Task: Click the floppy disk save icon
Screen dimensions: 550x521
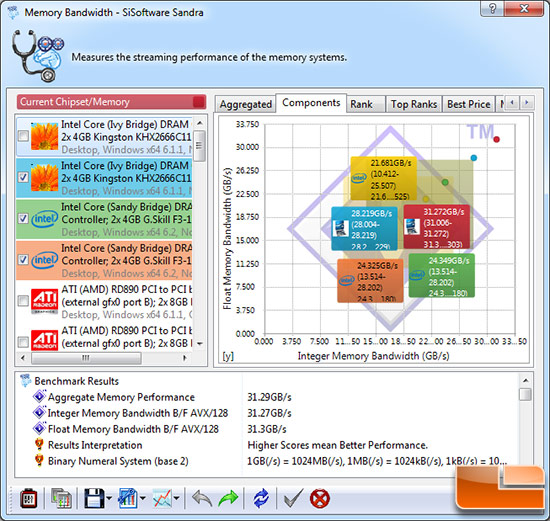Action: [94, 498]
